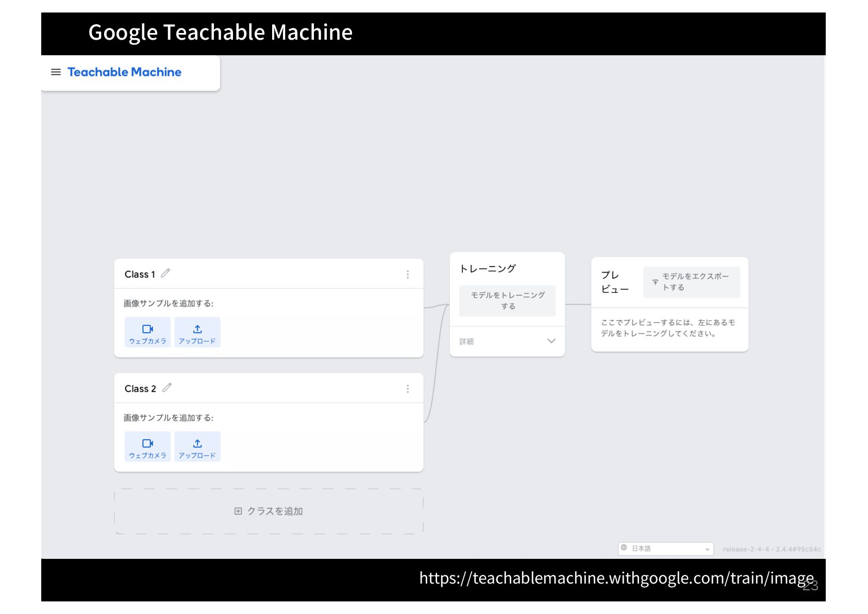This screenshot has height=614, width=868.
Task: Open Class 2 three-dot options menu
Action: pos(408,389)
